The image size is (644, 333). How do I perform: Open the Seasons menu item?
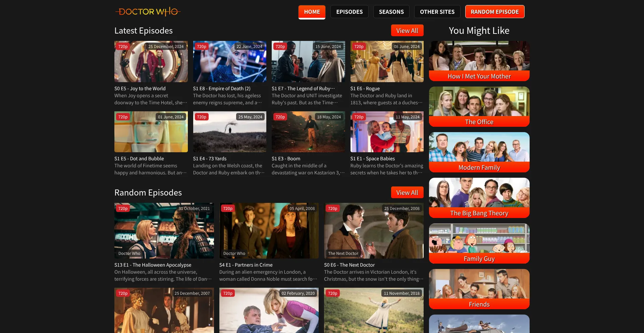click(x=391, y=12)
